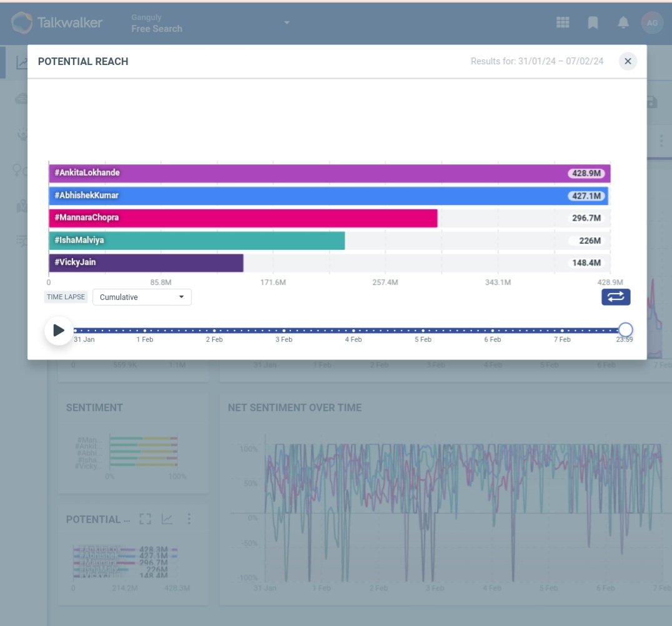Image resolution: width=672 pixels, height=626 pixels.
Task: Jump to 1 Feb timeline marker
Action: 145,330
